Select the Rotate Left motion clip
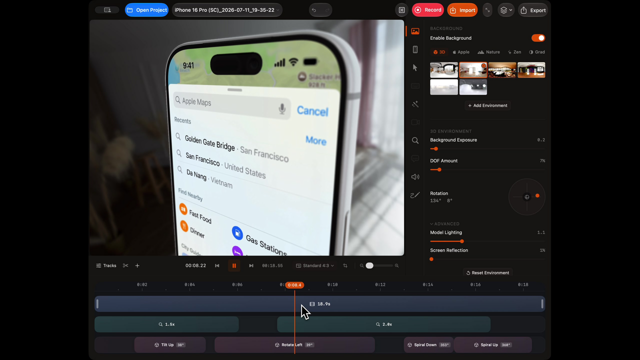The width and height of the screenshot is (640, 360). pyautogui.click(x=295, y=345)
